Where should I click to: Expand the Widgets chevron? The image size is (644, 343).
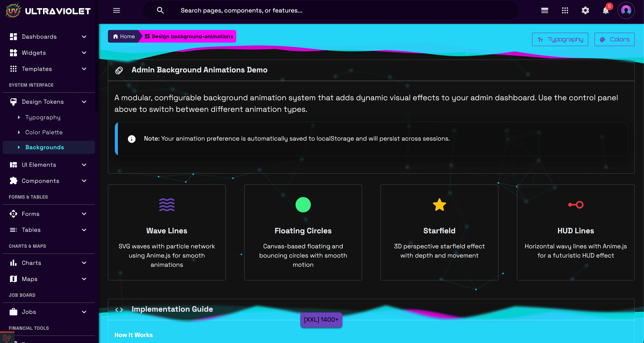click(x=84, y=53)
